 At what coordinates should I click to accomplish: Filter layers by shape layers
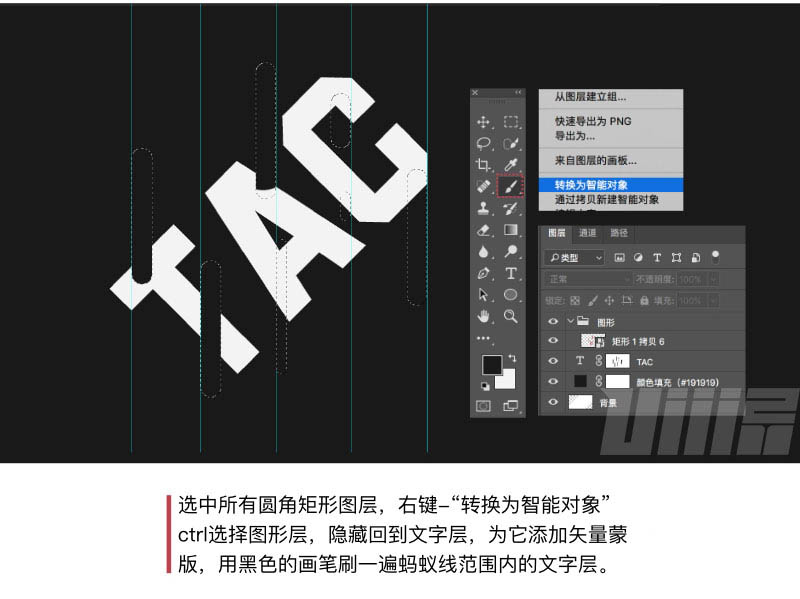click(676, 258)
